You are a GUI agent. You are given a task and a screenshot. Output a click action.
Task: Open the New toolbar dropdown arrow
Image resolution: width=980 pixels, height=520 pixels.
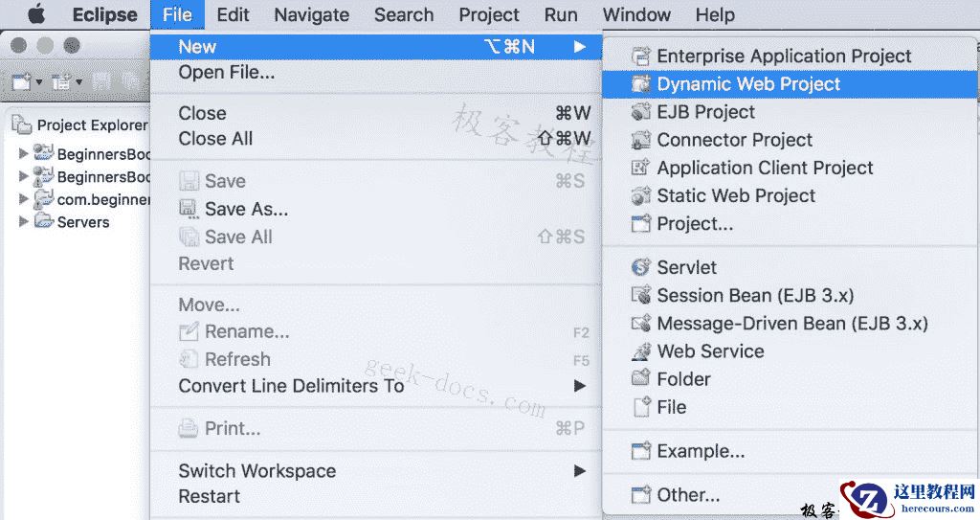click(38, 82)
